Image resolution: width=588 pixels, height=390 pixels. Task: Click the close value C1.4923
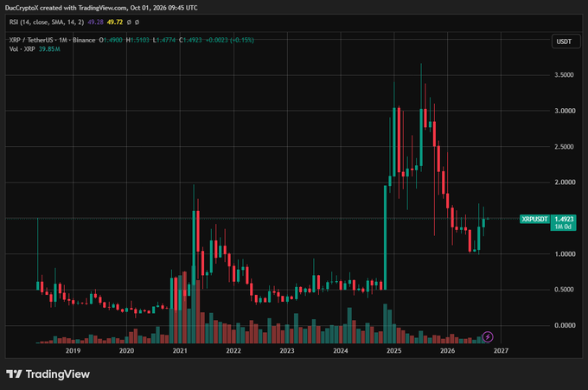point(190,40)
